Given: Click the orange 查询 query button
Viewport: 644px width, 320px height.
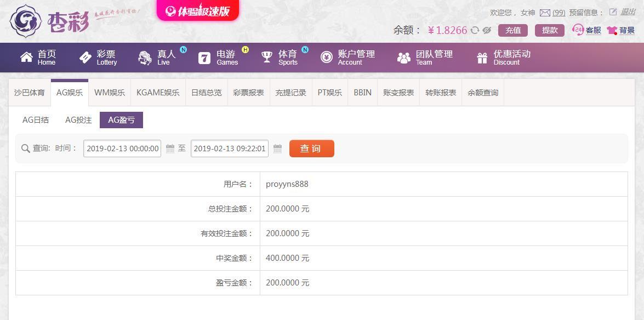Looking at the screenshot, I should click(x=312, y=148).
